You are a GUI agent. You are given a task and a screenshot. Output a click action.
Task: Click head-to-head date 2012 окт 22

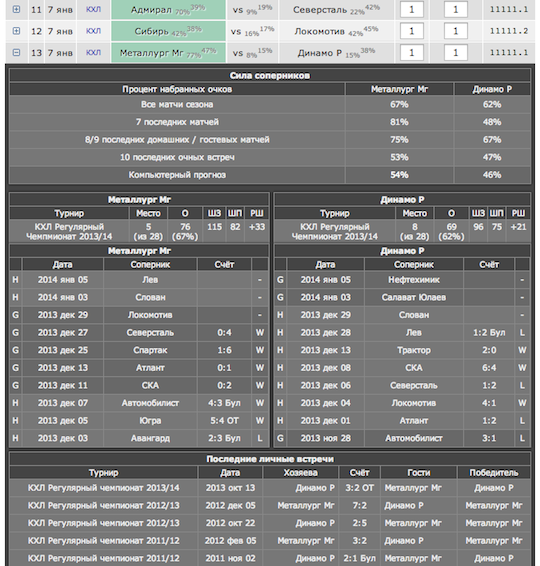click(230, 523)
